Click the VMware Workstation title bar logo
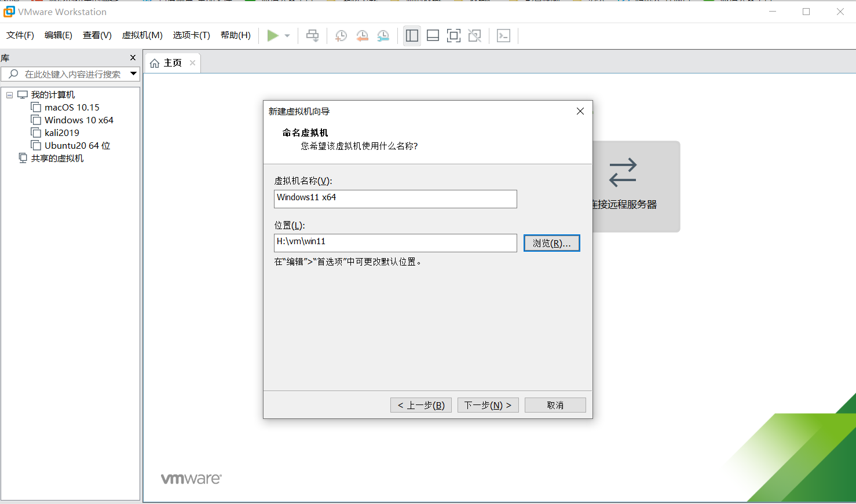Screen dimensions: 856x504 coord(9,12)
